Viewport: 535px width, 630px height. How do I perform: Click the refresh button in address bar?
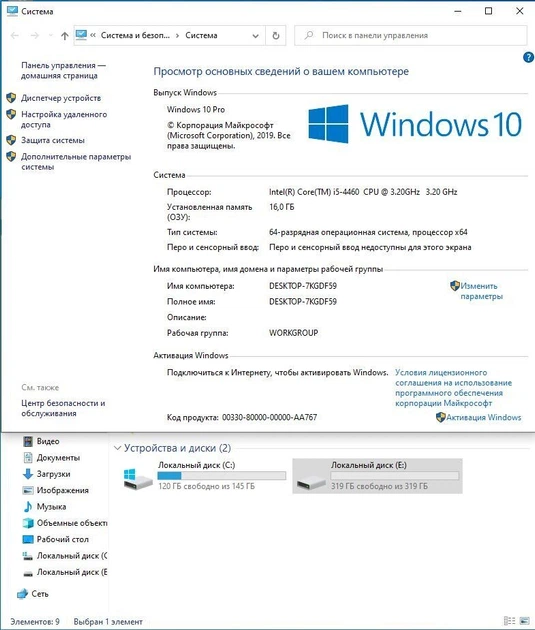(x=276, y=35)
